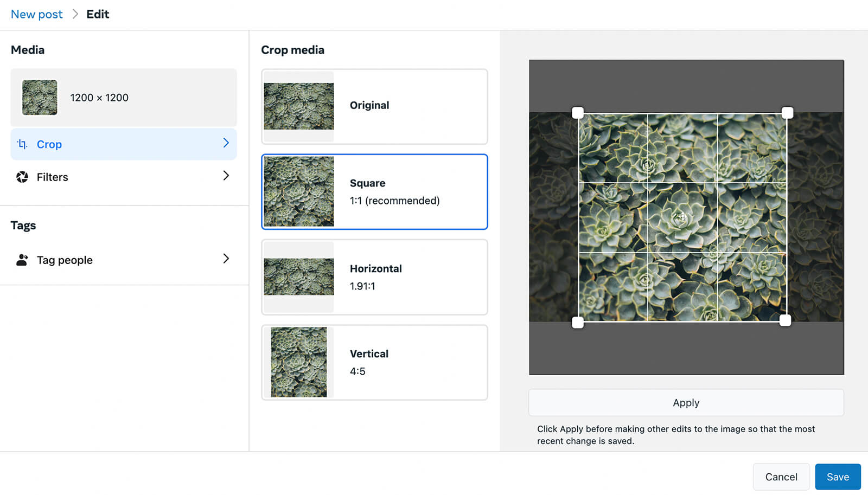Click the Edit breadcrumb text
Viewport: 868px width, 495px height.
(x=98, y=14)
